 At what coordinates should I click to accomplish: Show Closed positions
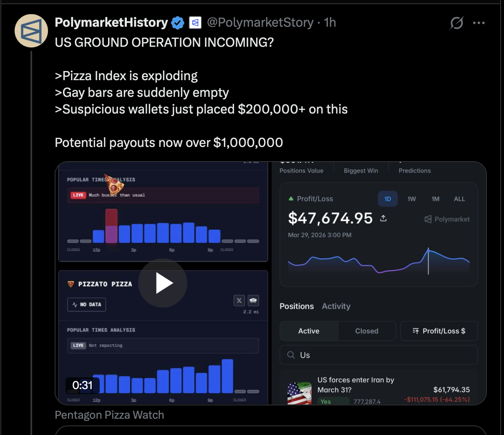click(x=367, y=331)
